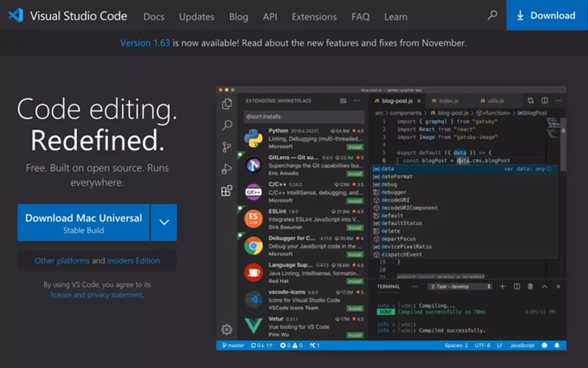Click the Download Mac Universal button

click(x=83, y=223)
